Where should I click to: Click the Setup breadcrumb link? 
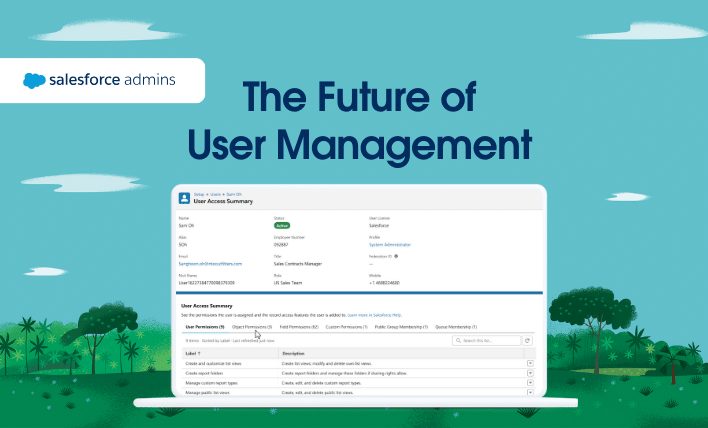pyautogui.click(x=199, y=194)
